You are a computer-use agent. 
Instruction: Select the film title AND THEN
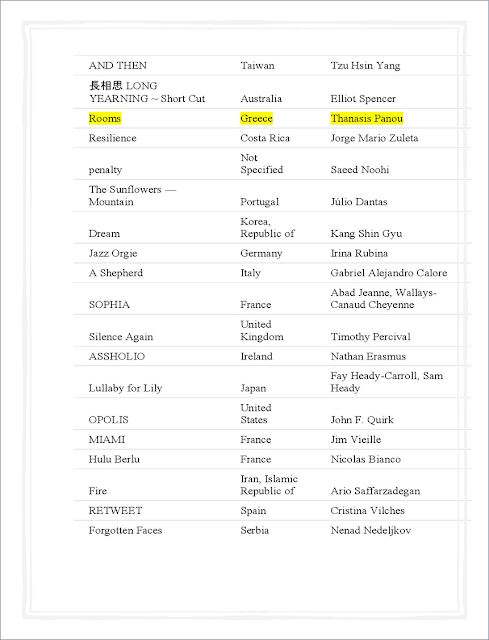pos(118,66)
